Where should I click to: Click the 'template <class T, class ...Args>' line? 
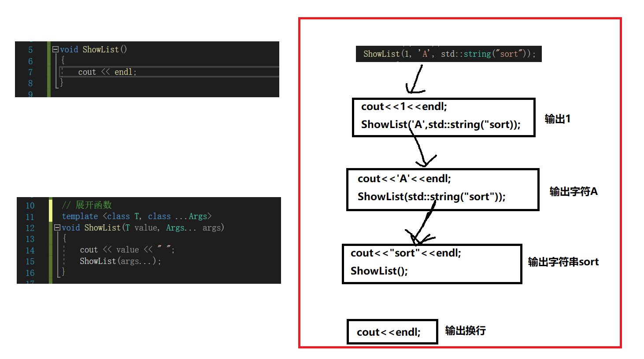coord(137,216)
